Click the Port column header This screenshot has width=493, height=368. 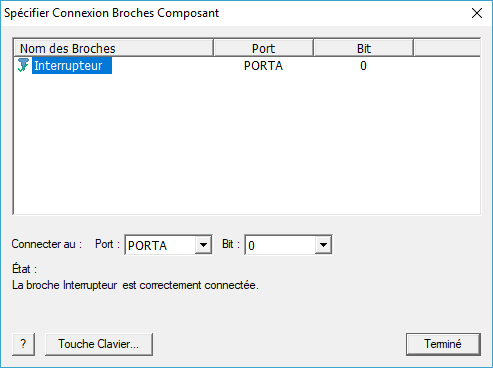click(x=263, y=48)
